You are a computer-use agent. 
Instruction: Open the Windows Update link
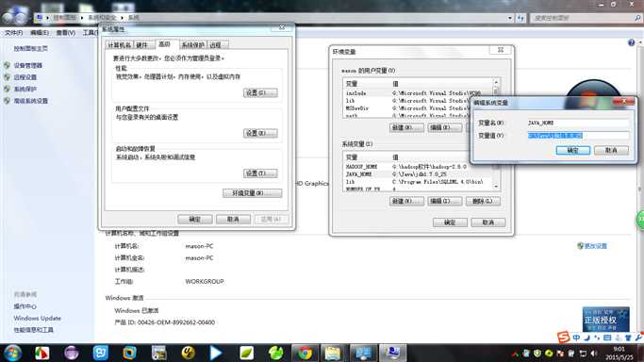point(38,318)
